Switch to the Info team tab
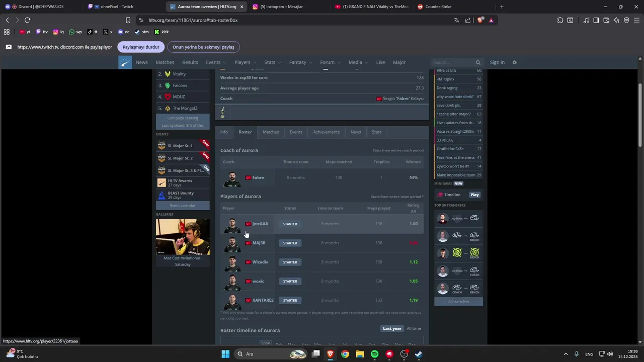The image size is (644, 362). coord(224,132)
